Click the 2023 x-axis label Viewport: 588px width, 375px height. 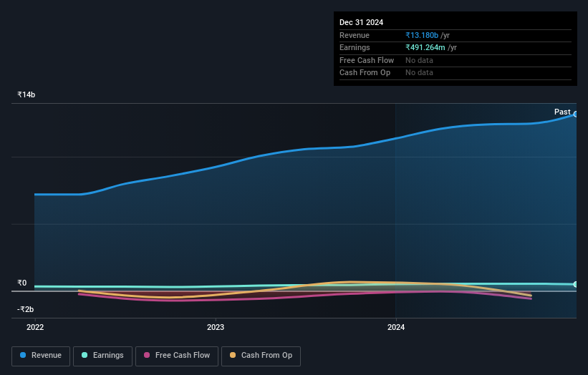pos(216,328)
